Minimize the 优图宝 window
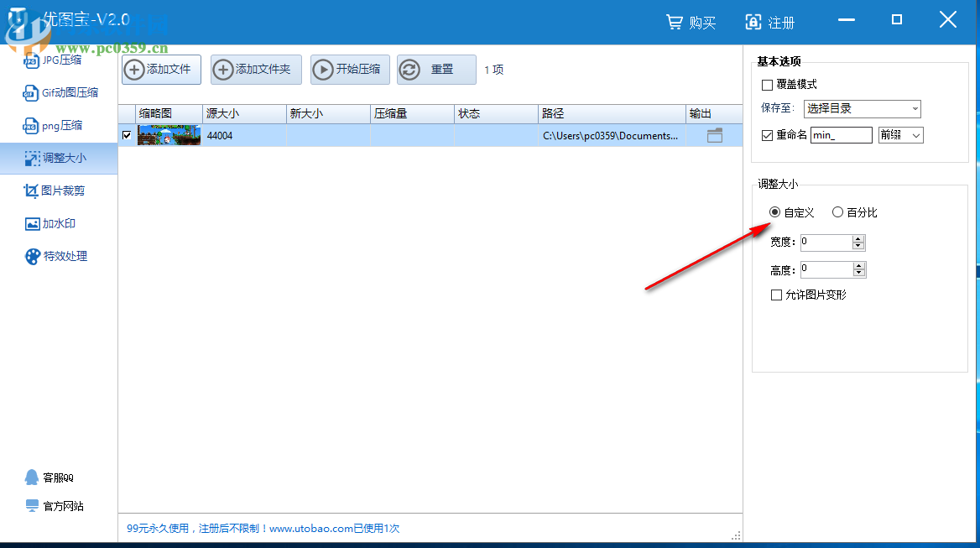The image size is (980, 548). click(x=847, y=20)
